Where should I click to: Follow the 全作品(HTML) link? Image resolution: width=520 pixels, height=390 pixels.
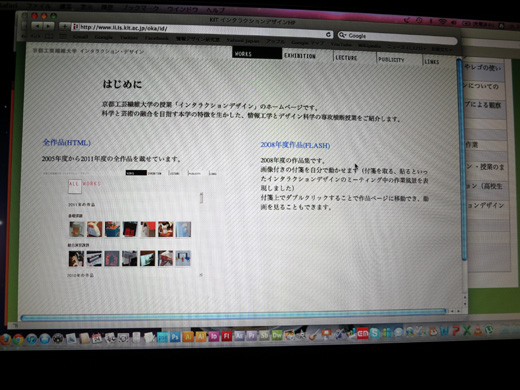click(x=67, y=143)
